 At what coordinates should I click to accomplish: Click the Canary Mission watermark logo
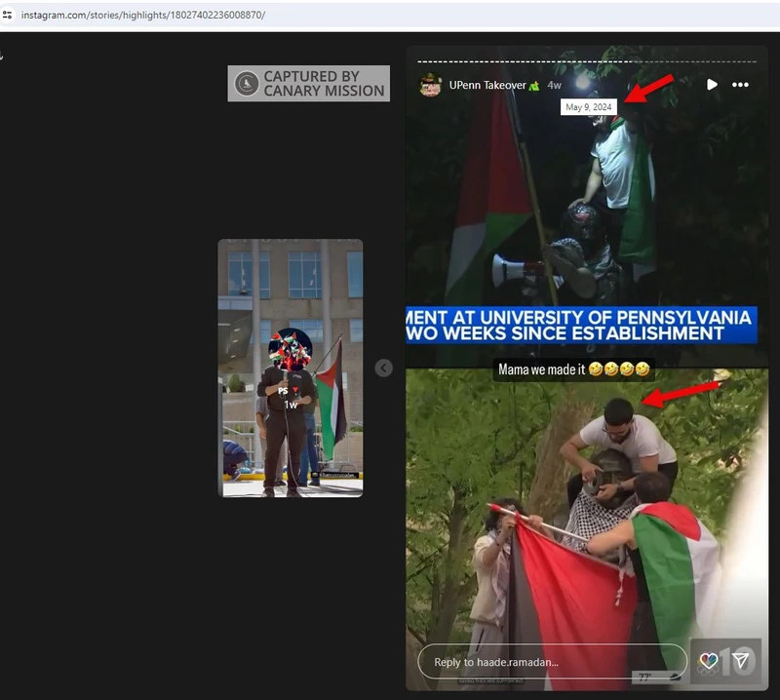tap(247, 84)
